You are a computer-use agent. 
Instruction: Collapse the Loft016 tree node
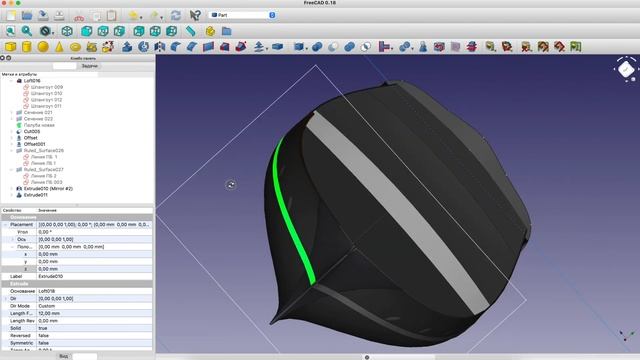point(11,81)
